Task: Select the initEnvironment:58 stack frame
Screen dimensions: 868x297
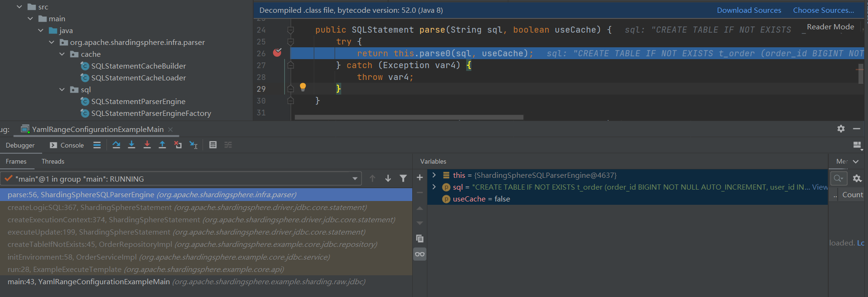Action: pos(206,257)
